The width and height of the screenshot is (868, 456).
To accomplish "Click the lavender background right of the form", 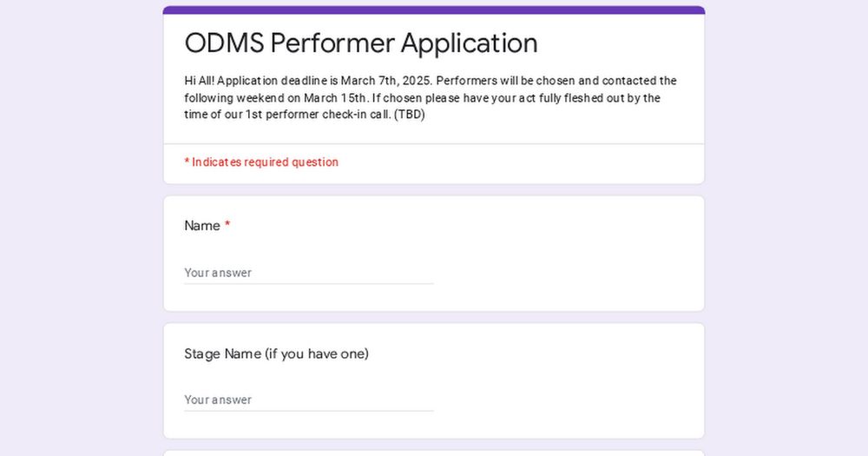I will click(786, 228).
